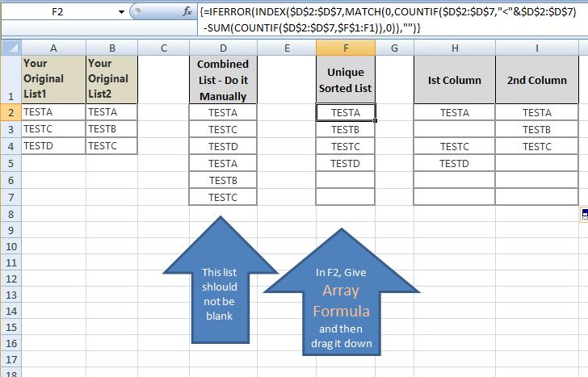The width and height of the screenshot is (588, 377).
Task: Select row 5 header
Action: coord(11,163)
